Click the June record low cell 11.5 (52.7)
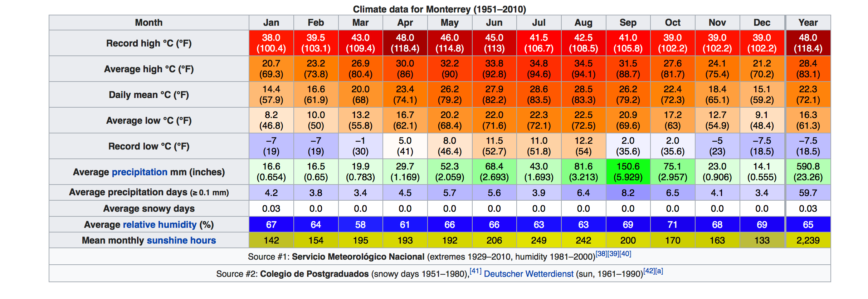This screenshot has width=868, height=299. (494, 146)
